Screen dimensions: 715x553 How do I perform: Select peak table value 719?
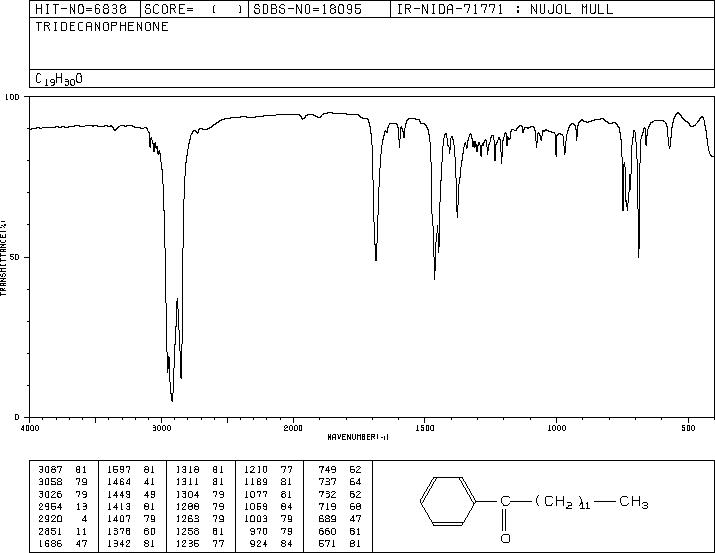click(327, 506)
